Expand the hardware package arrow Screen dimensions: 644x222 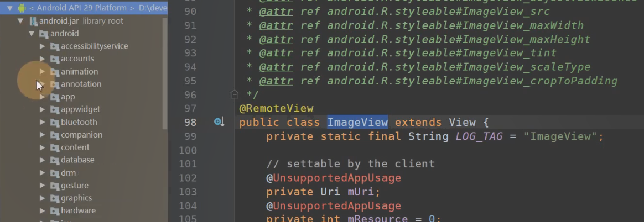click(x=42, y=211)
